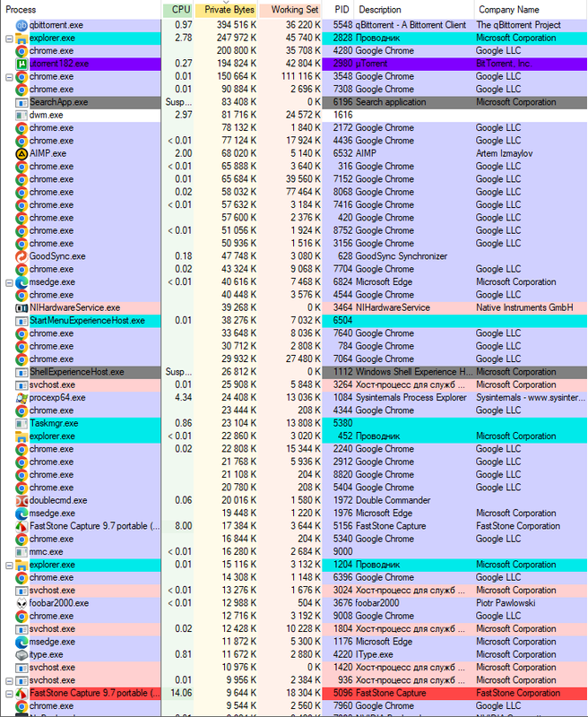Select the AIMP.exe process name
The width and height of the screenshot is (588, 717).
tap(48, 153)
